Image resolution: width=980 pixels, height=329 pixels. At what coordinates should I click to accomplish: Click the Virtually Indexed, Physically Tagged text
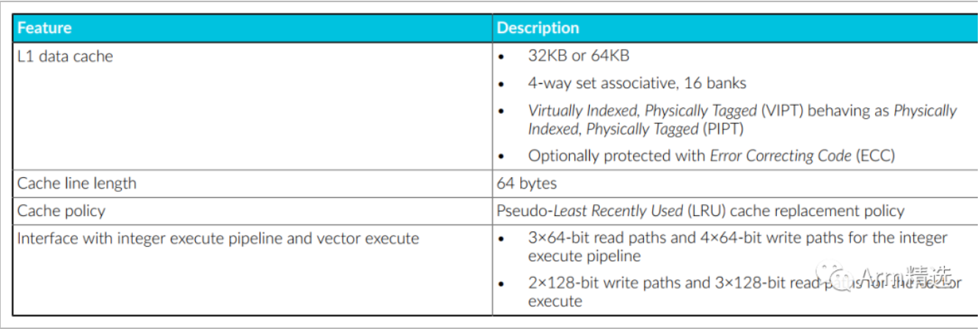pos(642,111)
